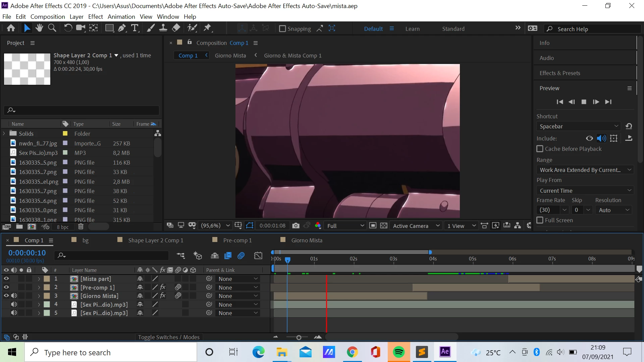Viewport: 644px width, 362px height.
Task: Open the Animation menu
Action: 121,16
